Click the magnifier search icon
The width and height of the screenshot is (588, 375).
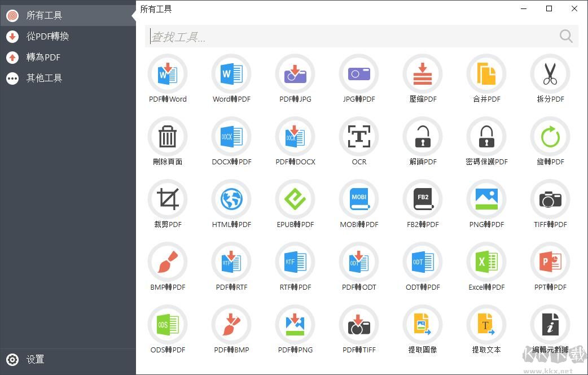(566, 36)
